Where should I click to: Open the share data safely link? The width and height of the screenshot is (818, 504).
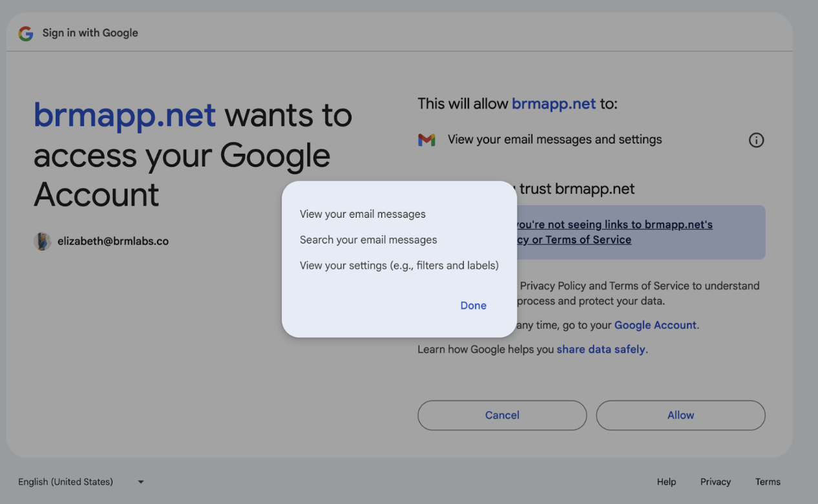pos(601,350)
